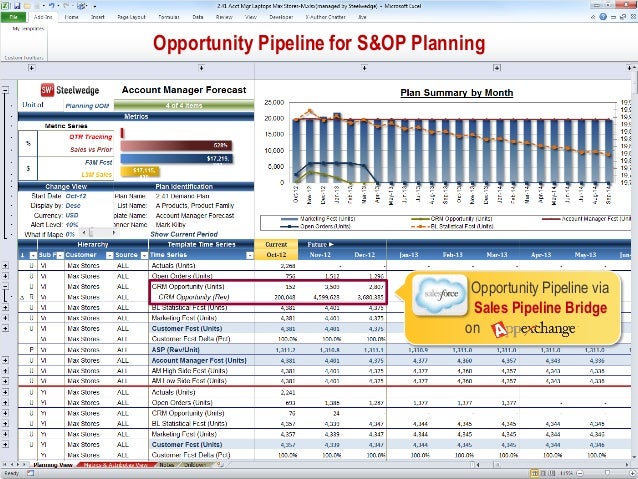Click the Dec-12 column header
This screenshot has height=479, width=638.
(x=365, y=255)
